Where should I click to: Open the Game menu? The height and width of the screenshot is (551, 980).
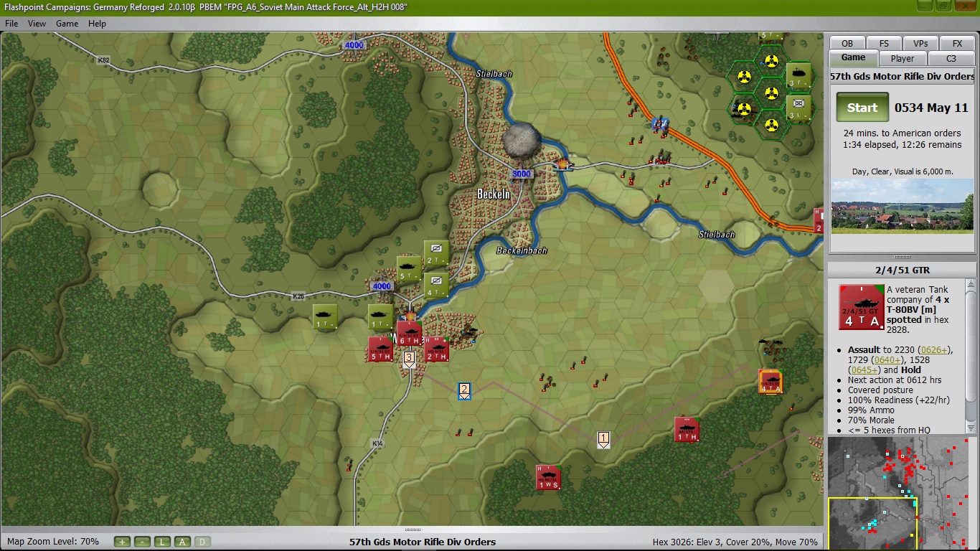coord(67,24)
